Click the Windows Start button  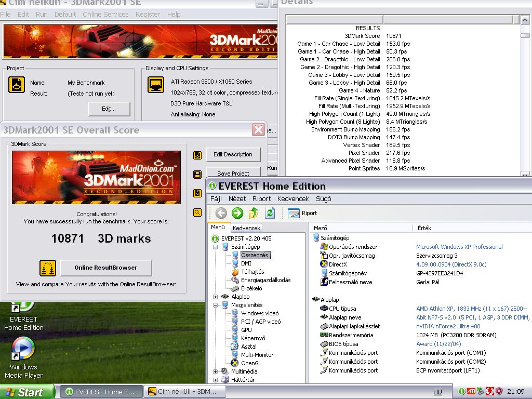tap(27, 392)
